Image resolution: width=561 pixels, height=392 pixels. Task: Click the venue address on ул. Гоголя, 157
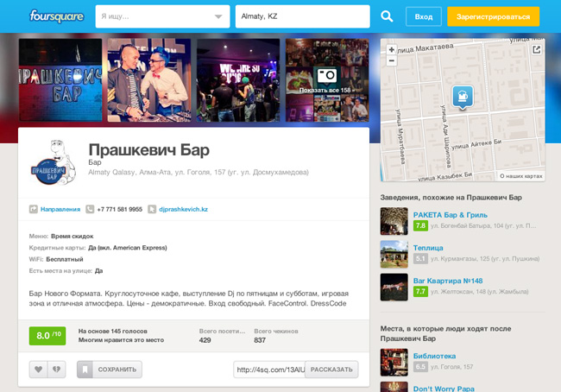[x=199, y=172]
